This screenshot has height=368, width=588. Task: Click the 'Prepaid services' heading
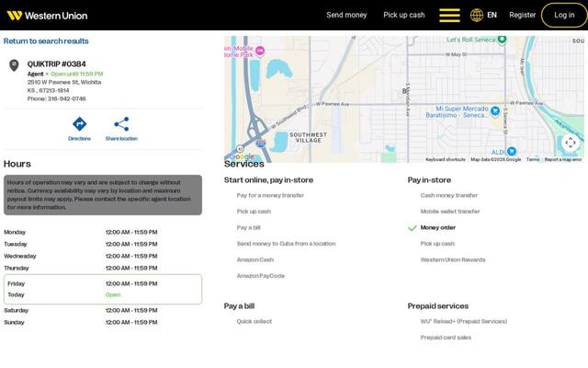click(438, 306)
